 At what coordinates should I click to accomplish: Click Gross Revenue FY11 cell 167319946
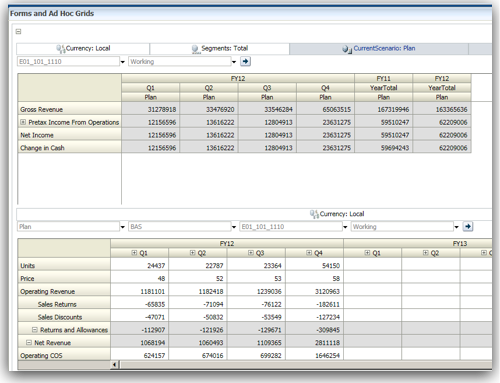[384, 109]
